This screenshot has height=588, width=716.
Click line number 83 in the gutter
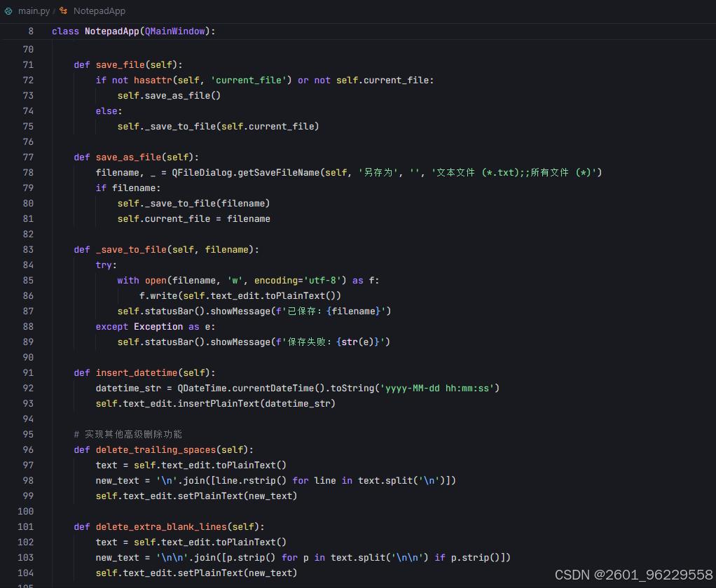pos(28,249)
